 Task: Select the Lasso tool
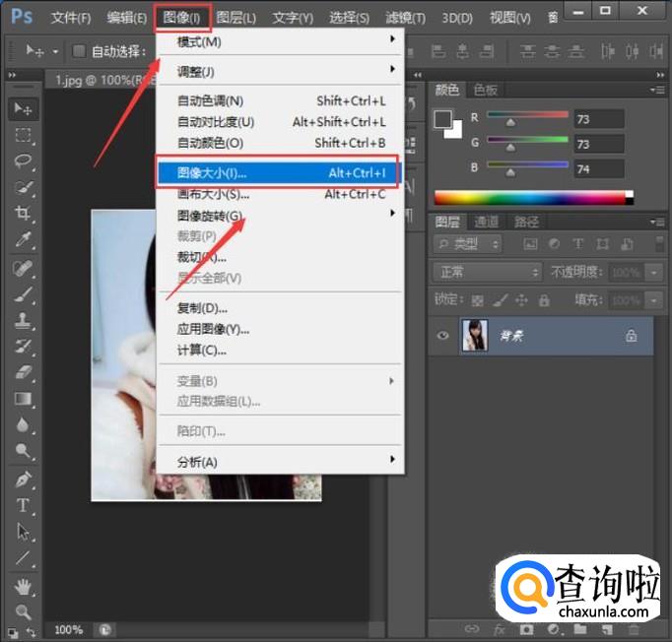click(x=24, y=160)
